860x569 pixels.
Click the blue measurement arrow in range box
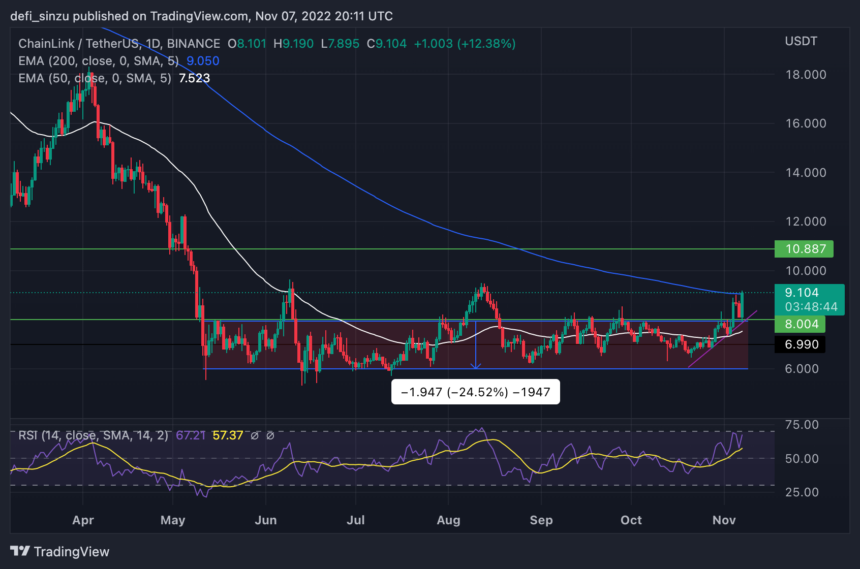[x=475, y=343]
